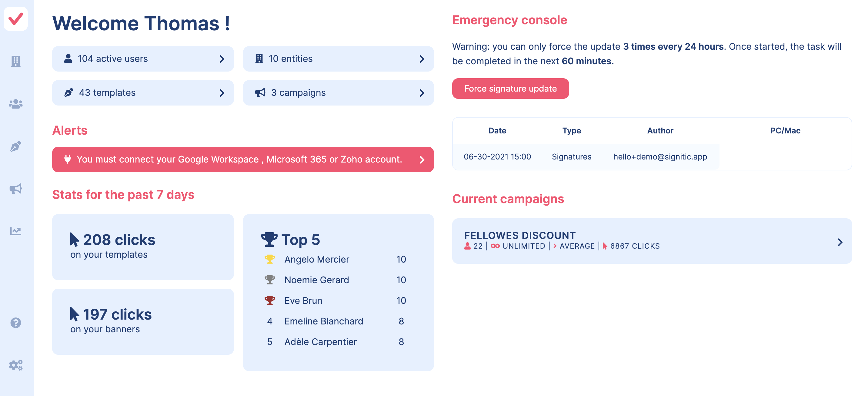Image resolution: width=868 pixels, height=396 pixels.
Task: Open the 43 templates card
Action: point(143,93)
